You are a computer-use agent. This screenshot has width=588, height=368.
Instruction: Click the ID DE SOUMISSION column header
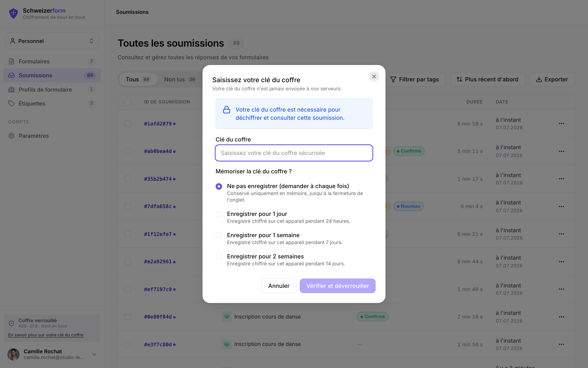tap(167, 102)
